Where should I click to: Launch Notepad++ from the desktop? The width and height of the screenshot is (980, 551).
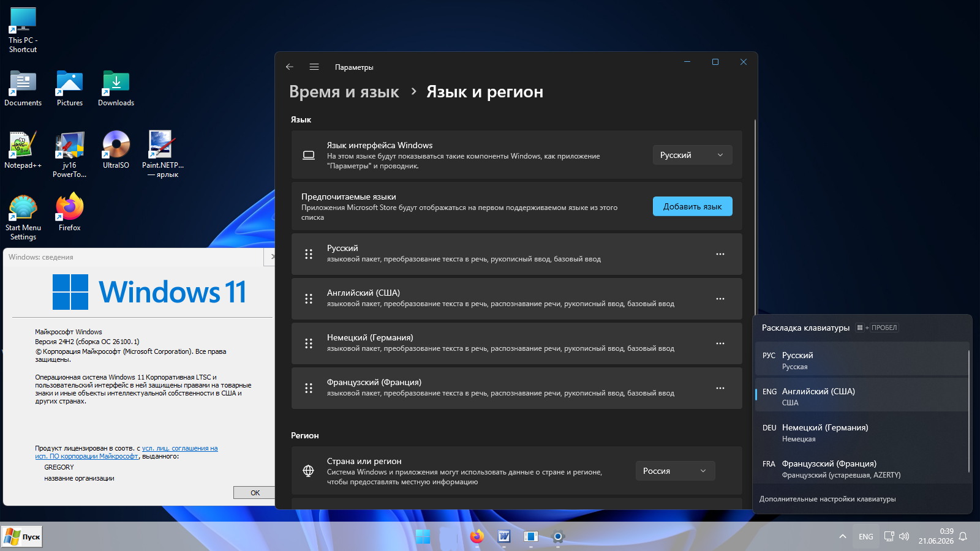point(23,149)
